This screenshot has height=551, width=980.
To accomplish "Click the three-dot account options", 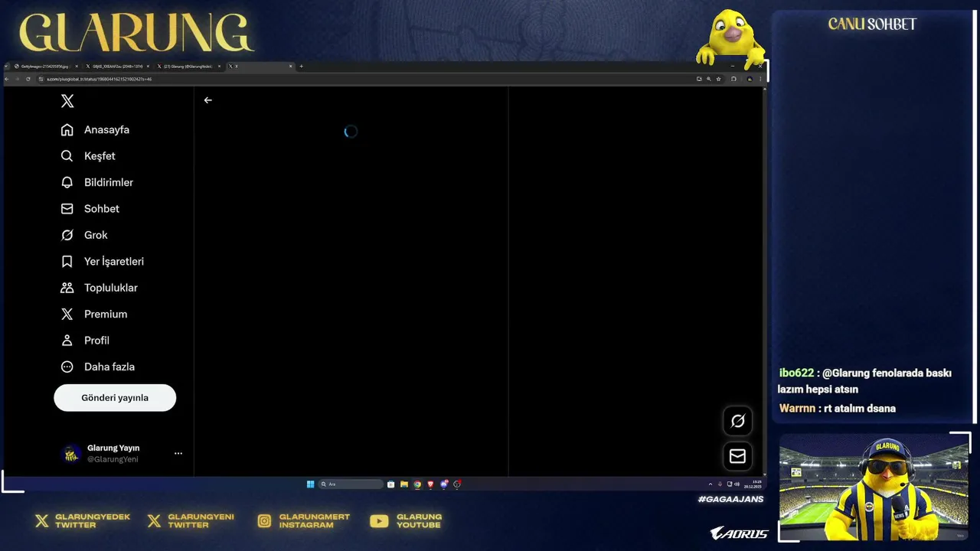I will click(178, 453).
